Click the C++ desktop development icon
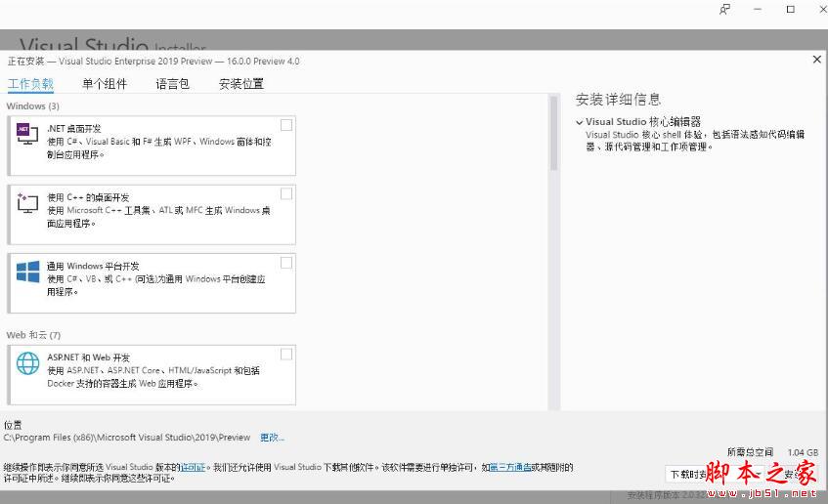 (x=27, y=202)
